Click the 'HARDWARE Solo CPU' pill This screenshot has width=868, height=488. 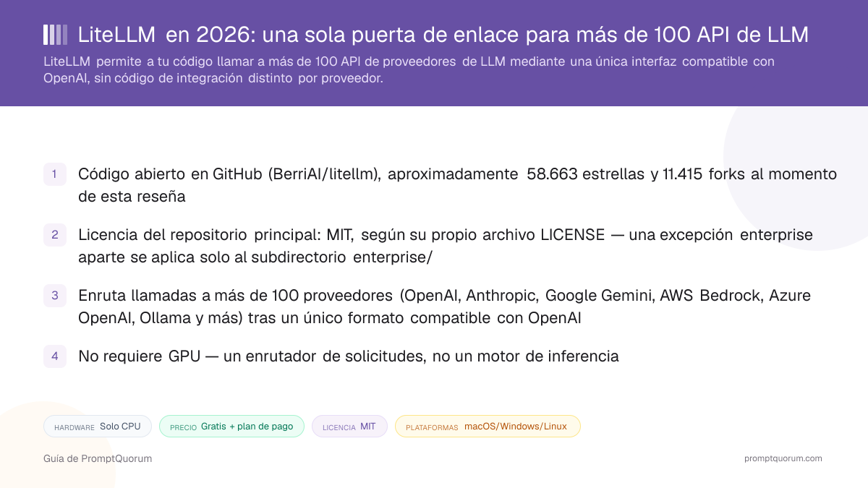pos(98,427)
